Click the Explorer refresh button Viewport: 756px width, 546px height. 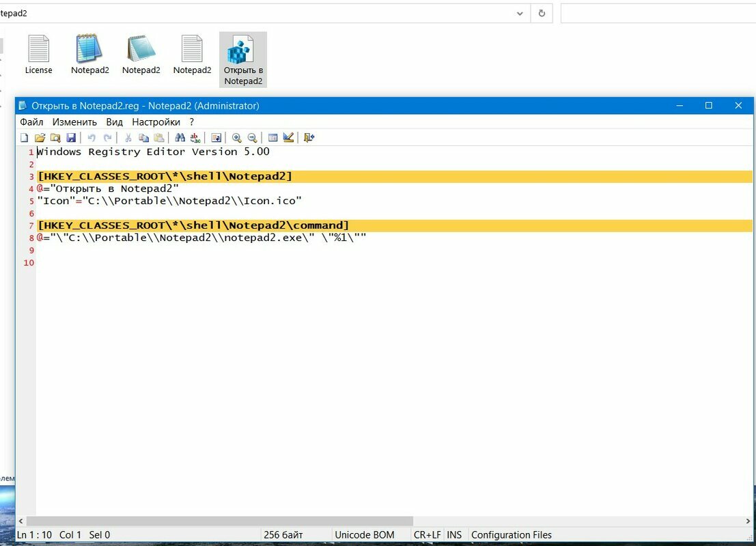[x=542, y=13]
